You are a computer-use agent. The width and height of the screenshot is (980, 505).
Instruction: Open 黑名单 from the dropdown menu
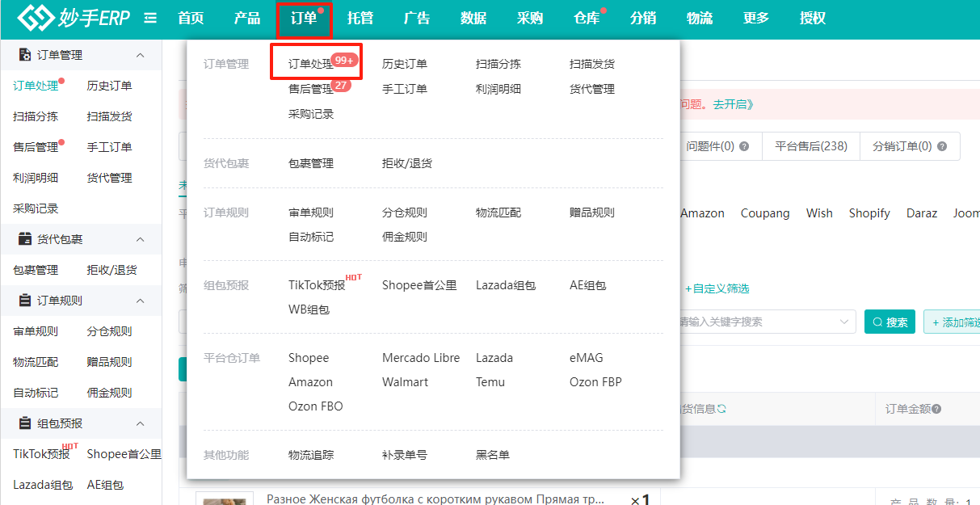pos(493,455)
